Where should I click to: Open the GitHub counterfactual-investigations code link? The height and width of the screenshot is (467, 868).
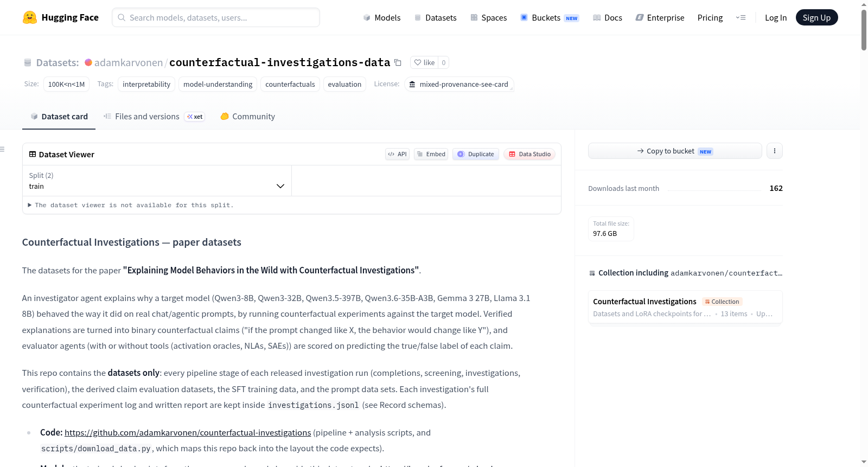188,432
